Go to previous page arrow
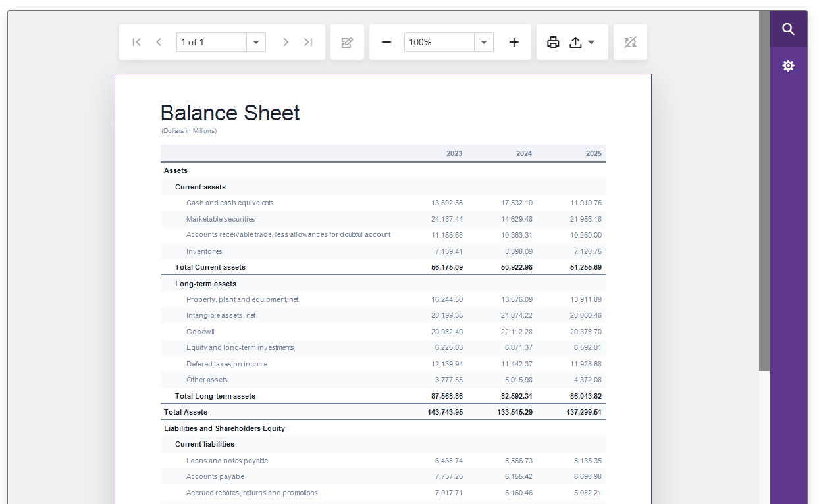Image resolution: width=819 pixels, height=504 pixels. [x=159, y=42]
